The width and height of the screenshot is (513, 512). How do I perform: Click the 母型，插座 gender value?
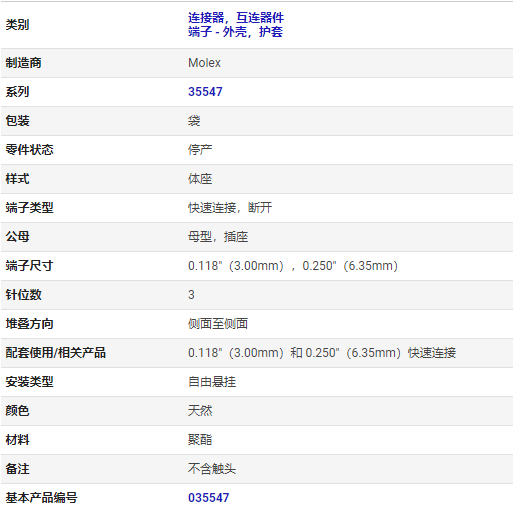218,237
